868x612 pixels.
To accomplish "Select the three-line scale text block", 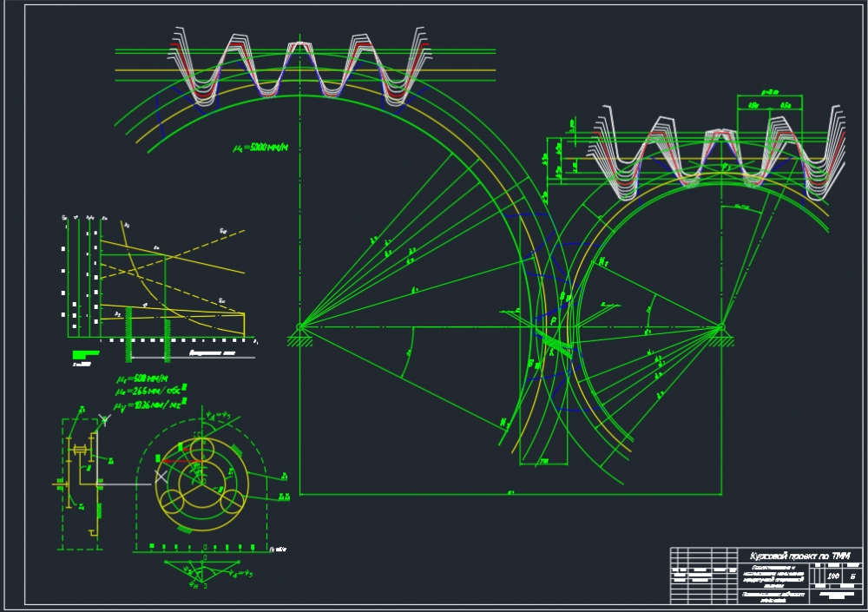I will pyautogui.click(x=150, y=392).
